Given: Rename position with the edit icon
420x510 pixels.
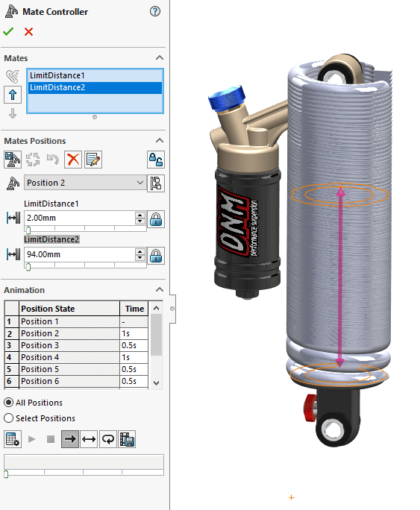Looking at the screenshot, I should coord(93,160).
